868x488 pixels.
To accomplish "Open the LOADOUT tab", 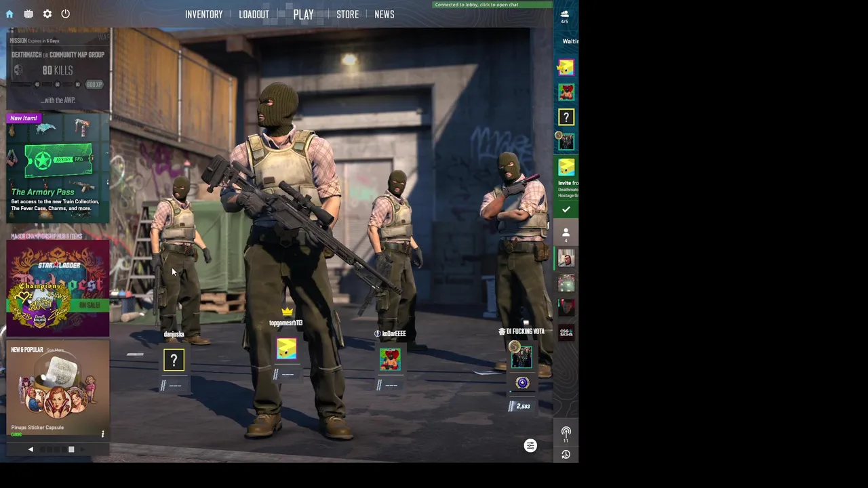I will [254, 14].
